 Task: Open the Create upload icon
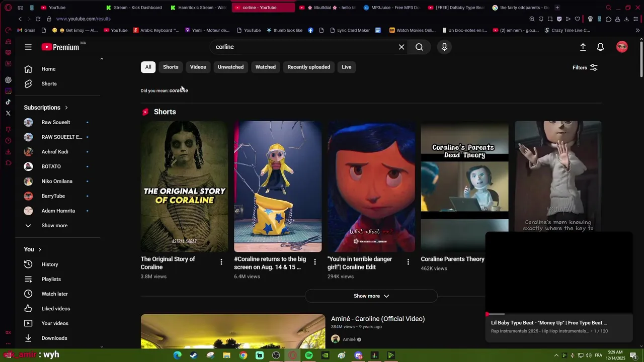coord(583,47)
